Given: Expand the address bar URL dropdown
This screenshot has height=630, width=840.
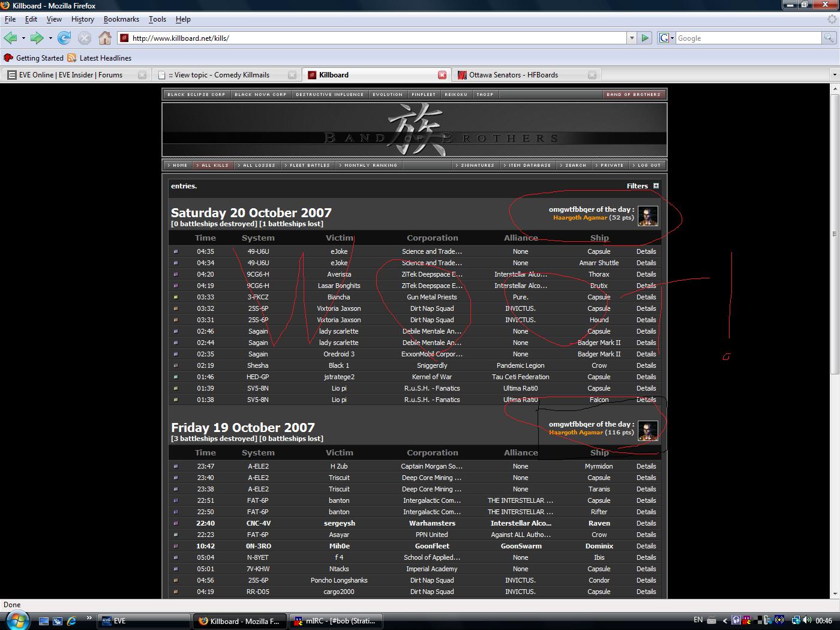Looking at the screenshot, I should (x=631, y=38).
